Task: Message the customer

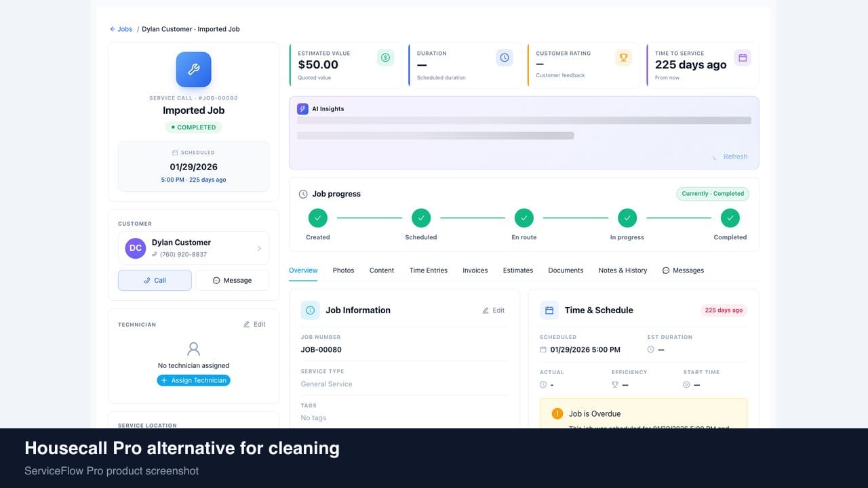Action: (232, 281)
